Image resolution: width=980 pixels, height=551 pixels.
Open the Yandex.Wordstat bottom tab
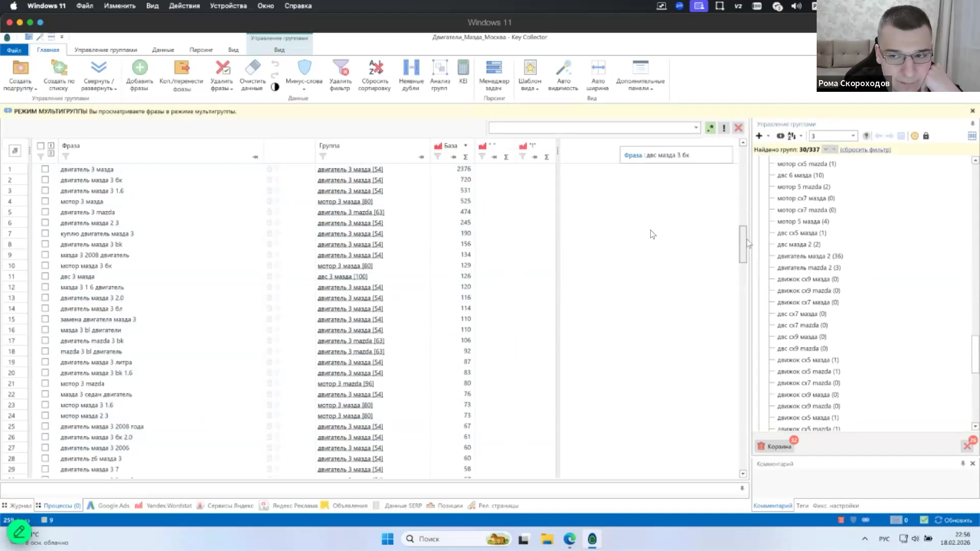tap(164, 506)
